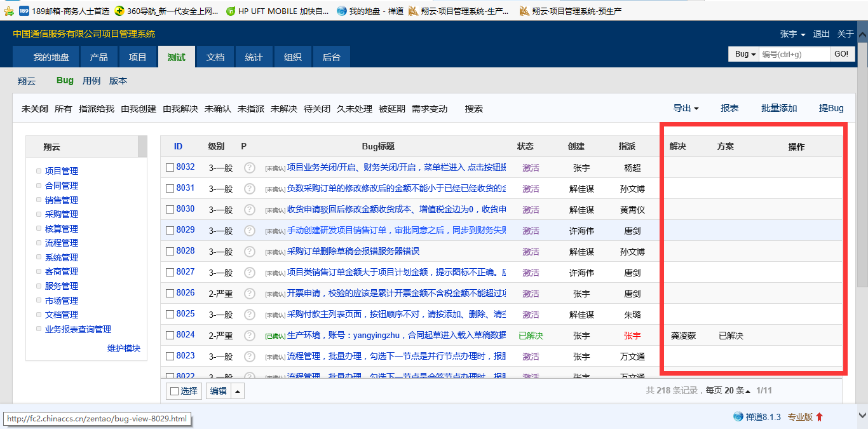Image resolution: width=868 pixels, height=429 pixels.
Task: Click the red upgrade arrow beside 专业版
Action: [820, 417]
